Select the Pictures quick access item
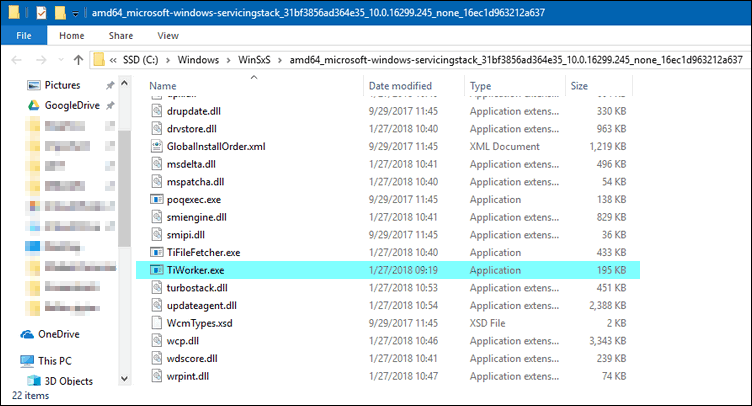 click(x=62, y=85)
